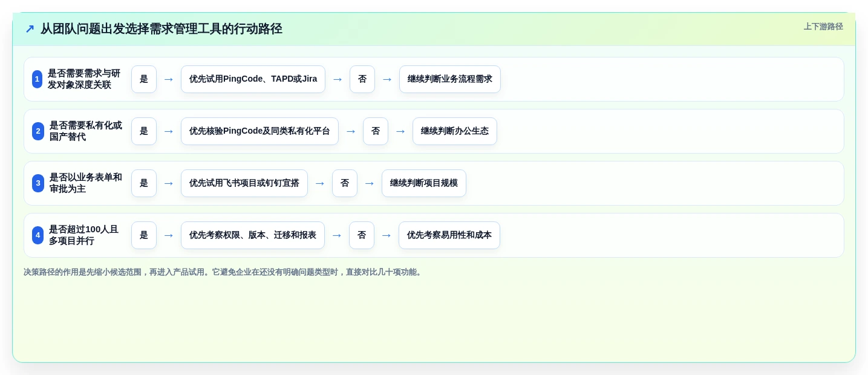This screenshot has height=375, width=868.
Task: Click 是 in the 业务表单和审批 row
Action: pyautogui.click(x=144, y=183)
